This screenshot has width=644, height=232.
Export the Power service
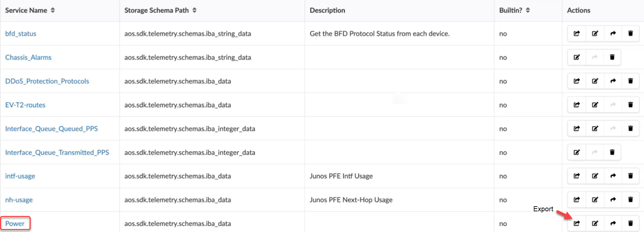tap(577, 223)
